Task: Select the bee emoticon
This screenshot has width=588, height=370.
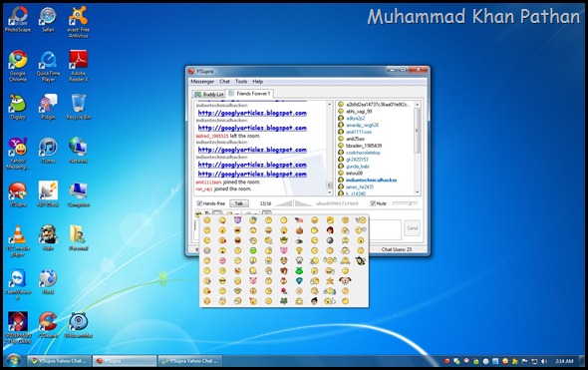Action: (361, 260)
